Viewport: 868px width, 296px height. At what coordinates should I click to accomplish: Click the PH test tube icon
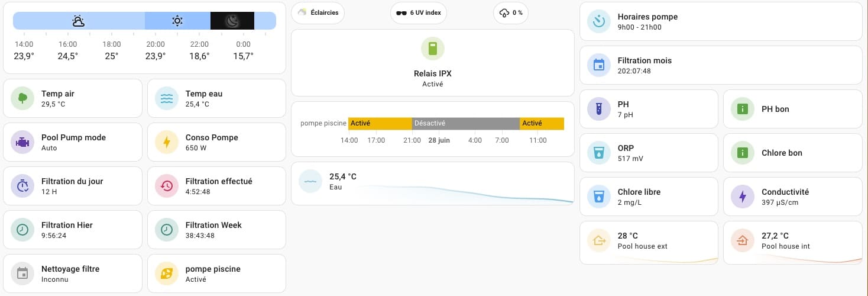pos(599,109)
